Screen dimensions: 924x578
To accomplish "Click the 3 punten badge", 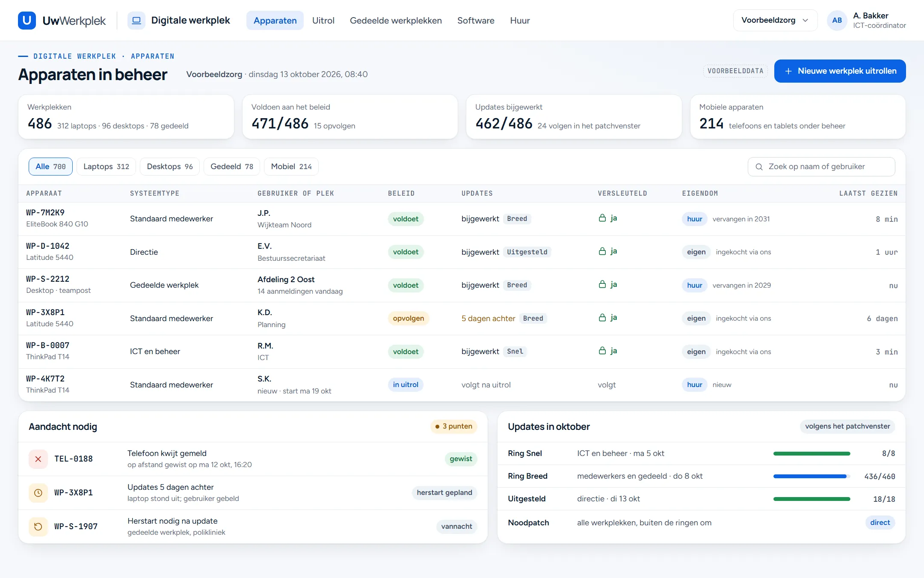I will [x=453, y=426].
